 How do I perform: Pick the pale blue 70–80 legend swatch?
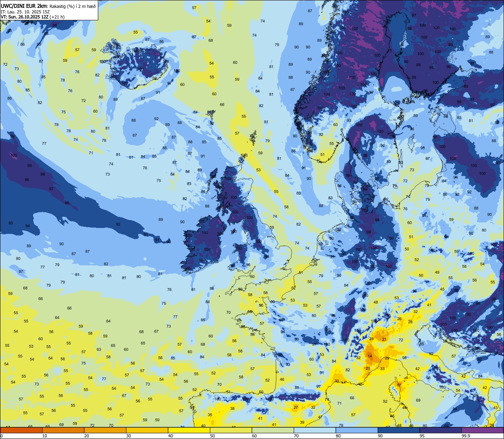[315, 430]
